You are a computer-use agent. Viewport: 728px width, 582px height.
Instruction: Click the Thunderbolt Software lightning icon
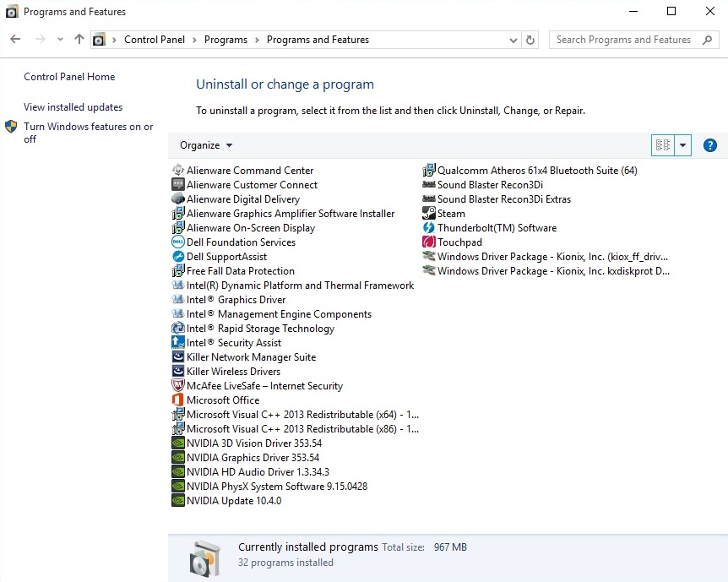pos(428,227)
